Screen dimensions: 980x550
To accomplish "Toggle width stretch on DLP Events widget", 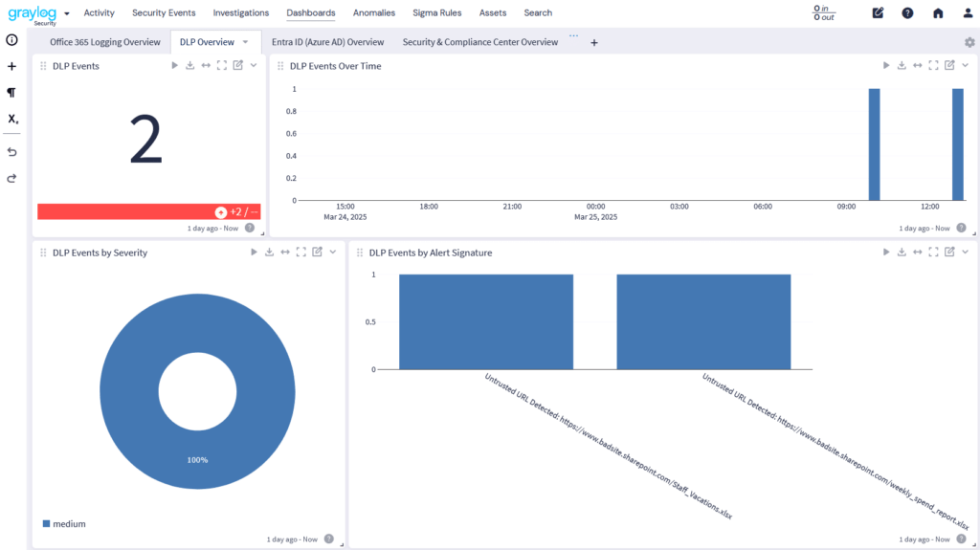I will [206, 65].
